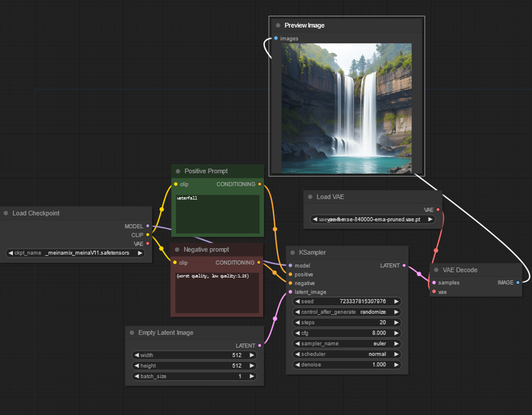Screen dimensions: 532x415
Task: Collapse the Preview Image node title dot
Action: 277,25
